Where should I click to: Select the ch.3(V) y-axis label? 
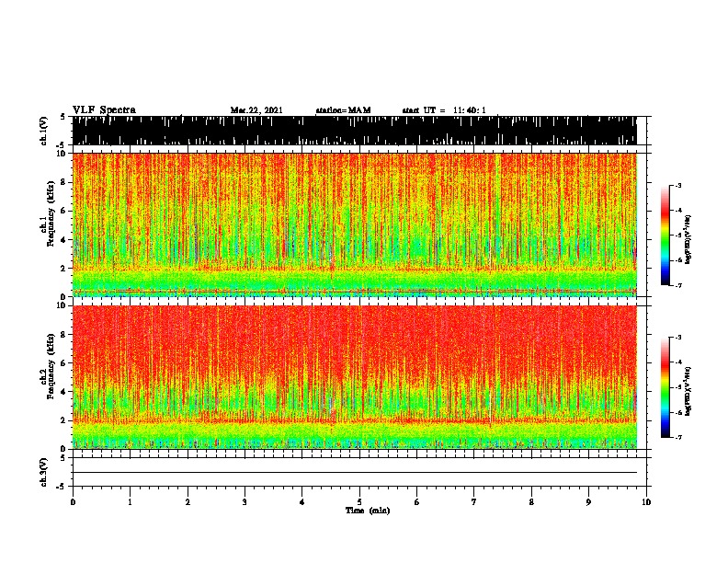(x=44, y=472)
